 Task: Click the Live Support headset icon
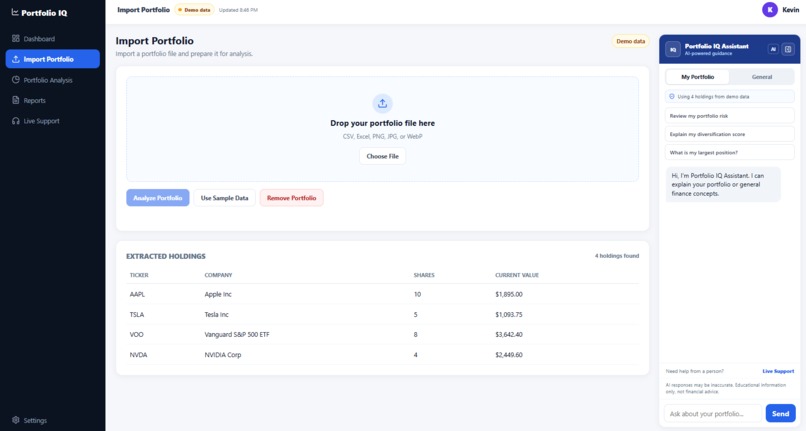point(15,121)
